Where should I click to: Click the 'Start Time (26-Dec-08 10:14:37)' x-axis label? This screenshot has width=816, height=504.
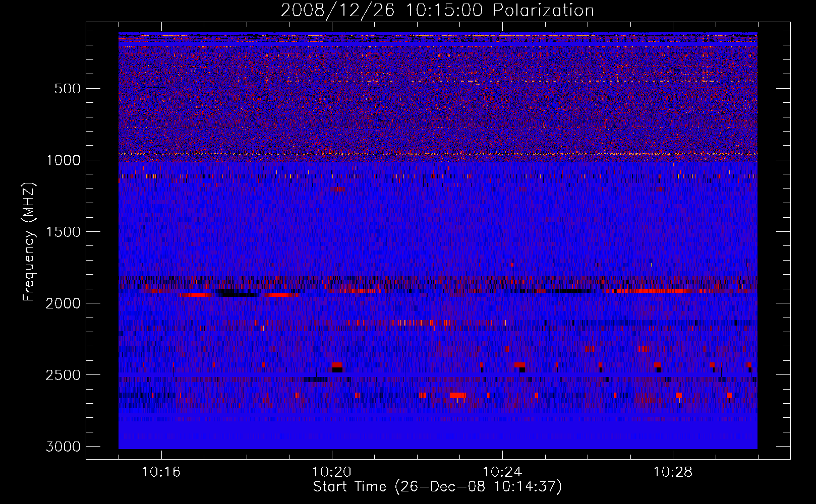coord(437,487)
